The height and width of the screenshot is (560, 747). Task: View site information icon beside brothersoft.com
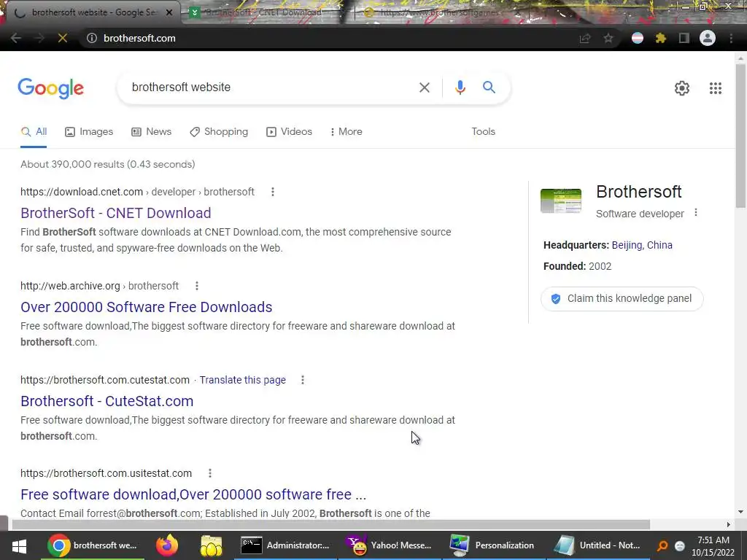[92, 38]
